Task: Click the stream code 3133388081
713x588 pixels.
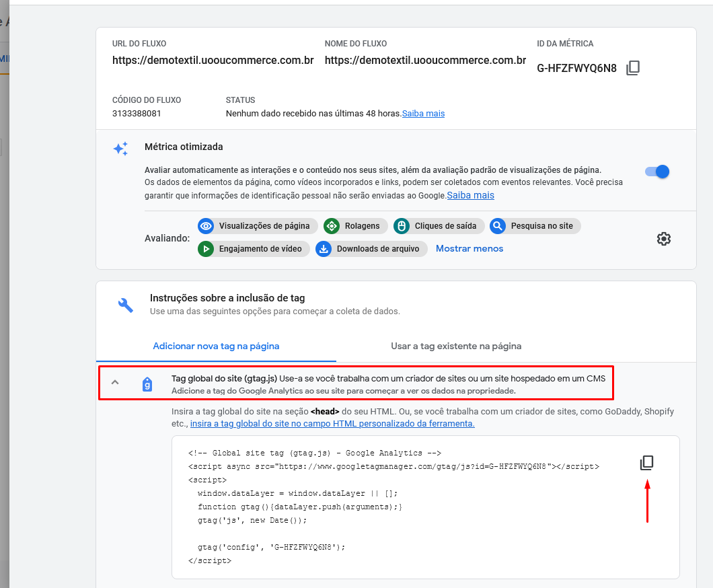Action: point(137,113)
